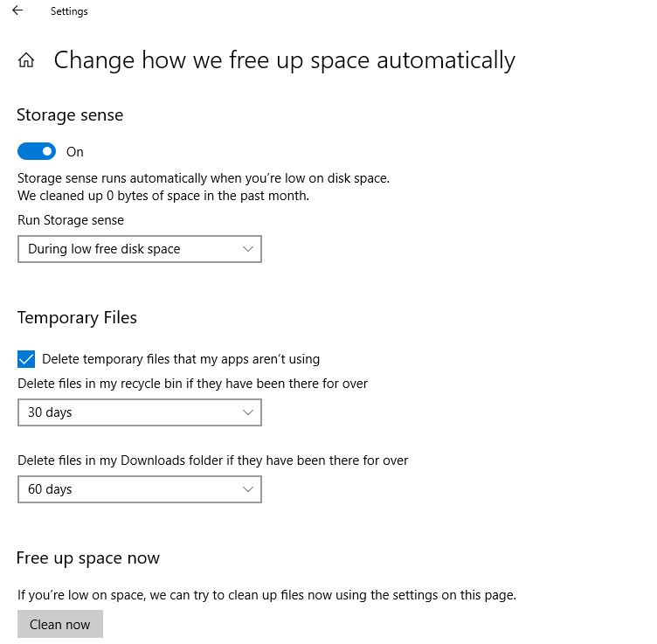Click the "Free up space now" heading
Image resolution: width=657 pixels, height=644 pixels.
[x=88, y=558]
